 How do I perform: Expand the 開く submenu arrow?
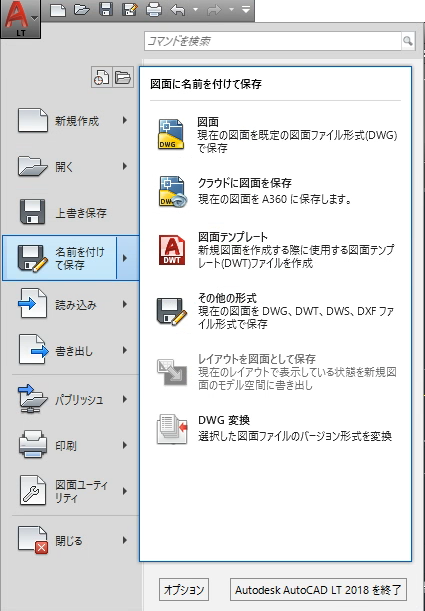pos(125,166)
